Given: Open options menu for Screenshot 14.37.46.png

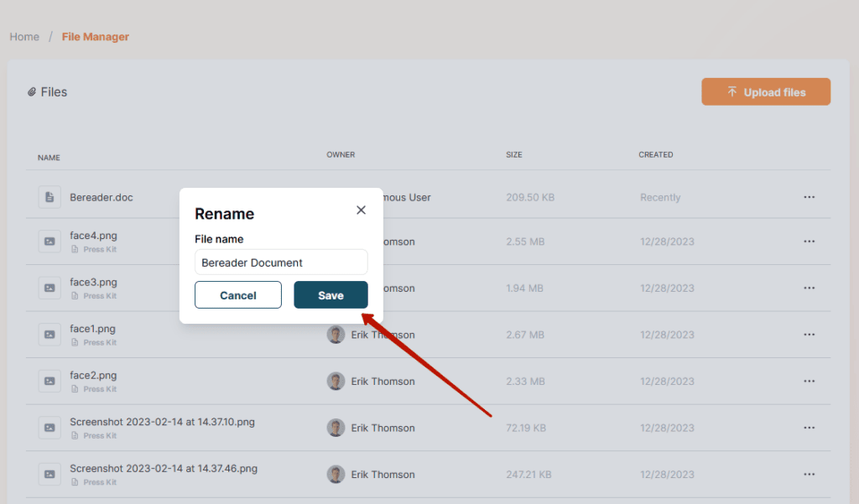Looking at the screenshot, I should click(810, 475).
